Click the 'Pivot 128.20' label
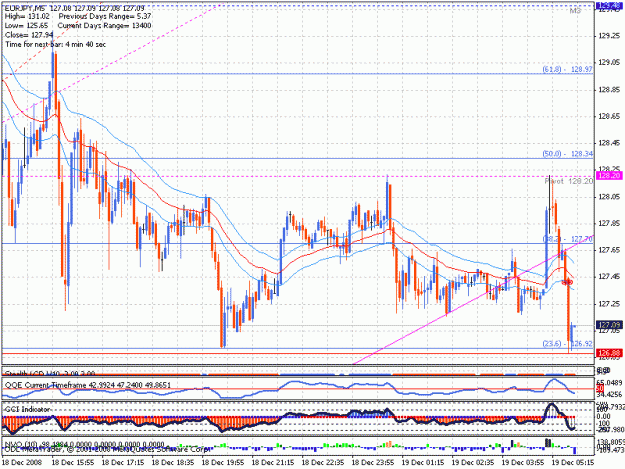The image size is (625, 469). click(569, 181)
